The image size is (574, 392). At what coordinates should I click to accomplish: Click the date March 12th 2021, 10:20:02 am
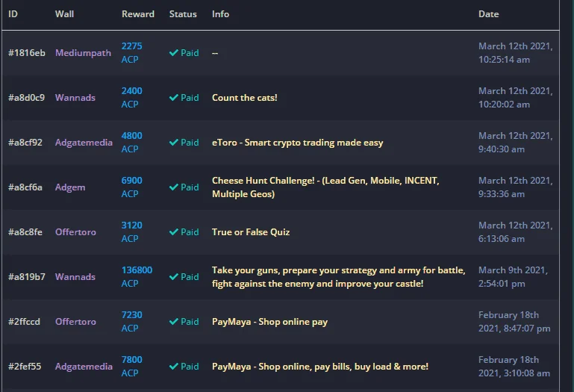pos(516,98)
